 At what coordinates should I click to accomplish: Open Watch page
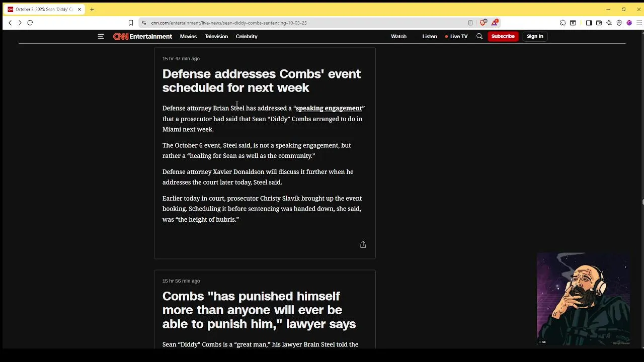[398, 36]
